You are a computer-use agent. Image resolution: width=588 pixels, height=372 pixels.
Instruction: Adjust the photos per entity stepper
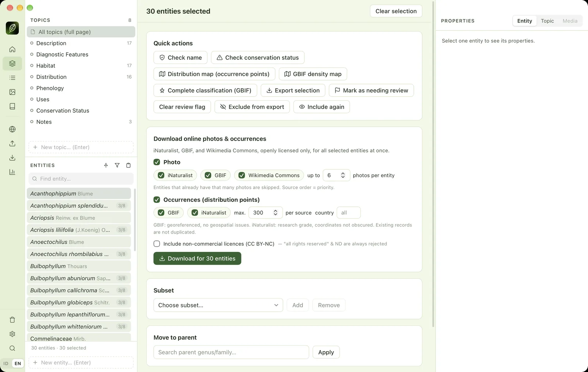click(x=343, y=176)
